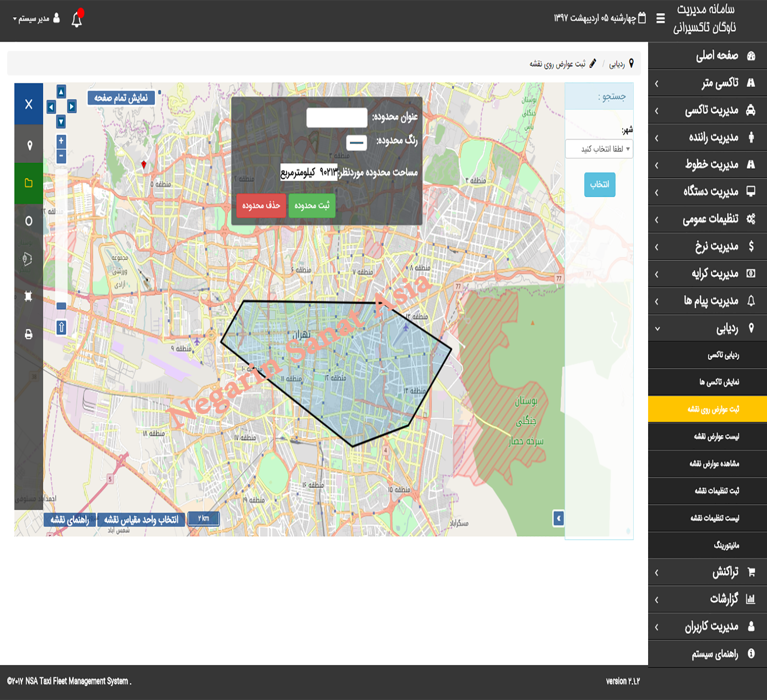Close the map toolbar with X icon
Viewport: 767px width, 700px height.
point(29,104)
